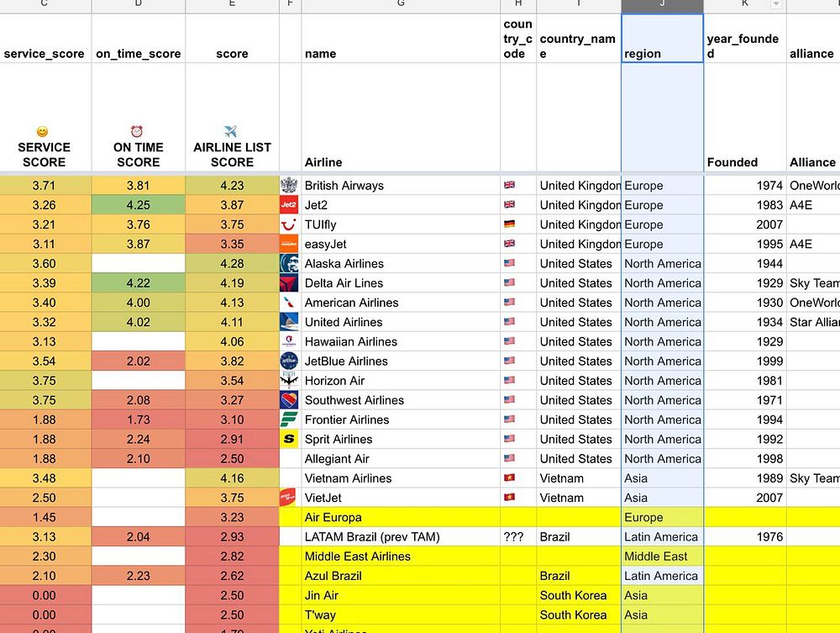
Task: Select the 'South Korea' cell in Jin Air row
Action: (579, 595)
